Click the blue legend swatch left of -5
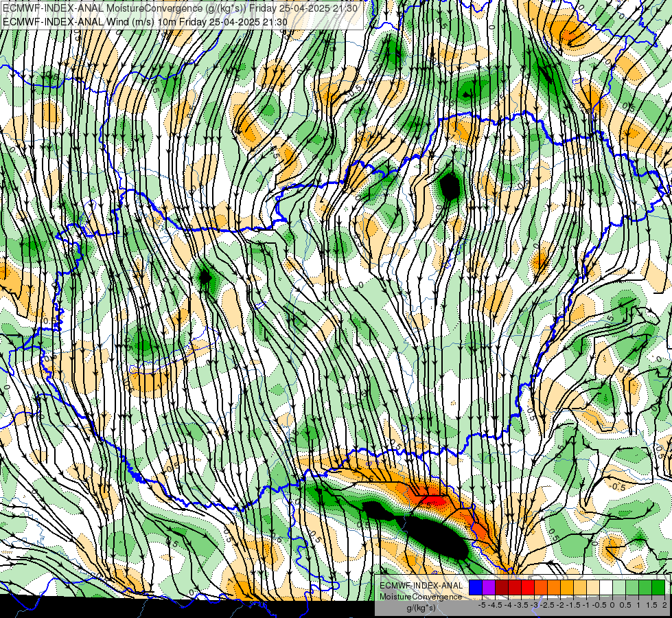 tap(476, 588)
